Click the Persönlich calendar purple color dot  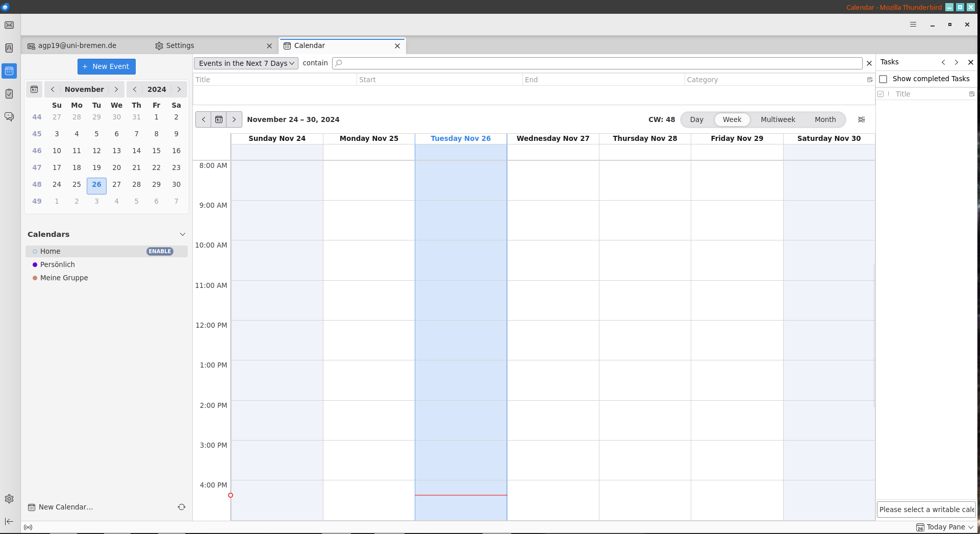(x=35, y=264)
